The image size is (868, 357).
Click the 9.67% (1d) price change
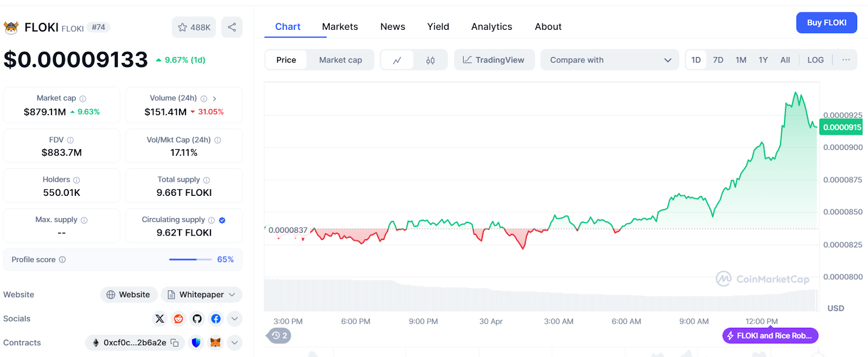point(181,60)
